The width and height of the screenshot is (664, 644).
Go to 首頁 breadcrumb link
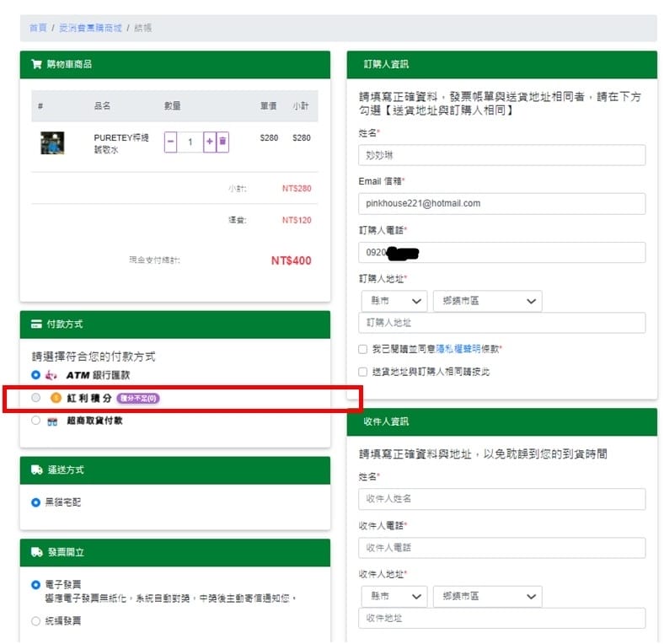38,28
